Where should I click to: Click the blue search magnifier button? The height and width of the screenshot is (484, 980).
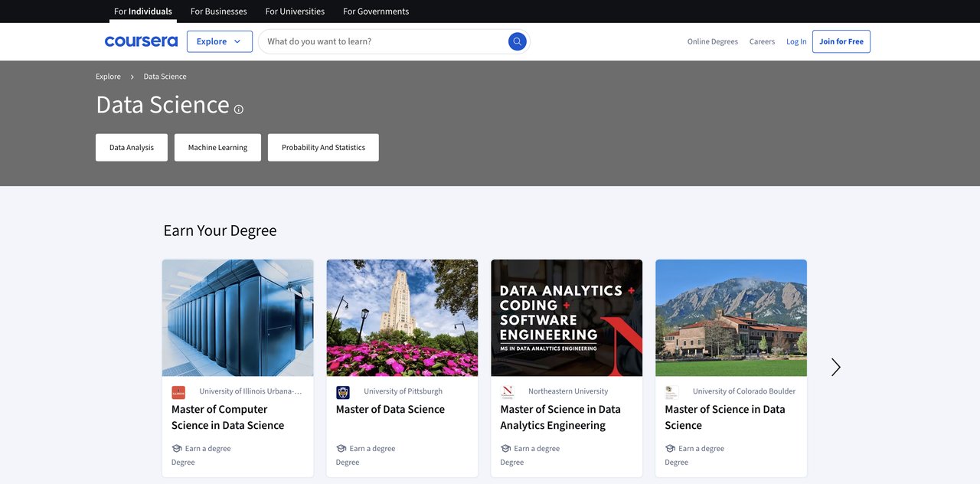pos(518,41)
